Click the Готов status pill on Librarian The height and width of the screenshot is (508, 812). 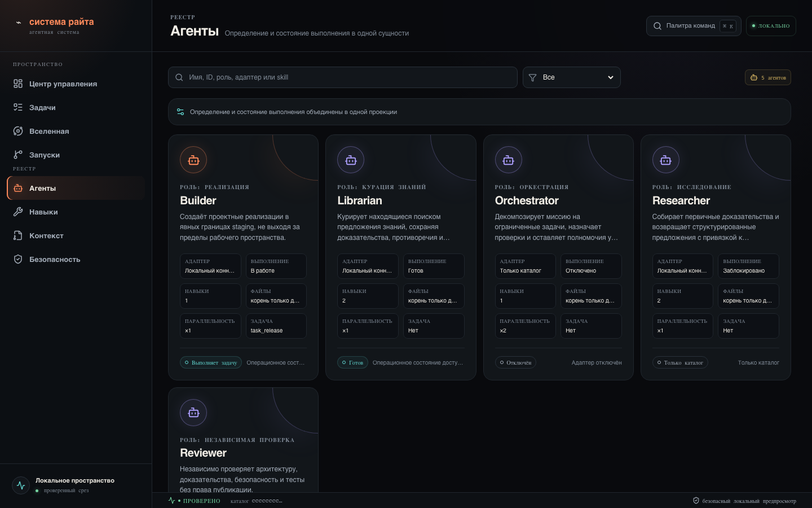pos(352,362)
